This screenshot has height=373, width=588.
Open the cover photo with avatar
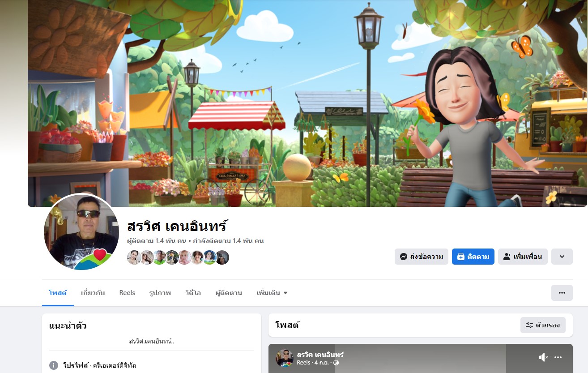point(307,103)
